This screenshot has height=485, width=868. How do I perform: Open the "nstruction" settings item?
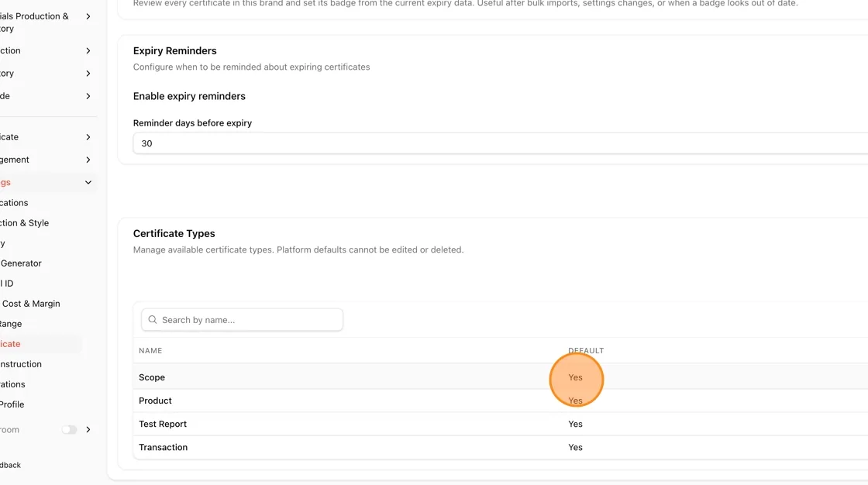[20, 364]
